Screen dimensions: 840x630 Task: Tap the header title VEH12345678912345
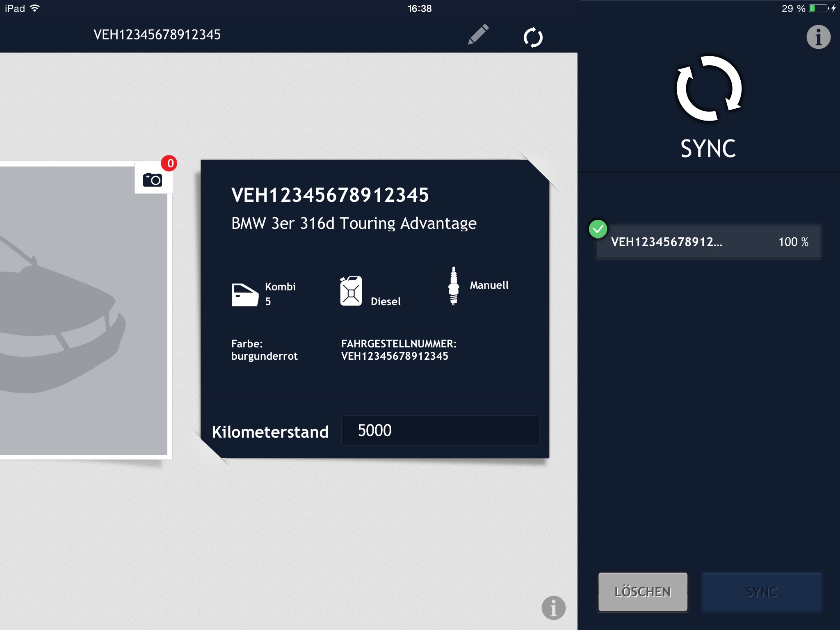click(x=157, y=35)
